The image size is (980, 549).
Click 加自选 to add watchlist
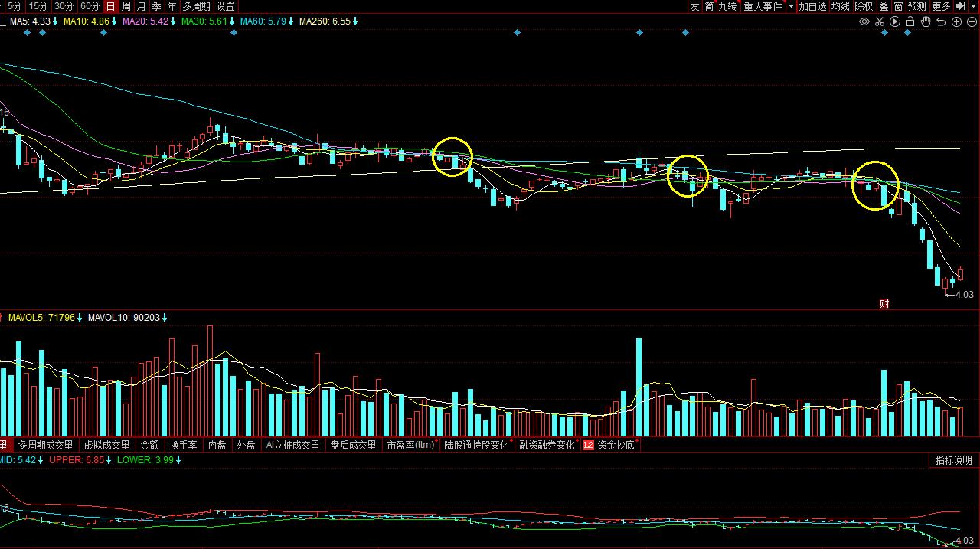pyautogui.click(x=813, y=6)
